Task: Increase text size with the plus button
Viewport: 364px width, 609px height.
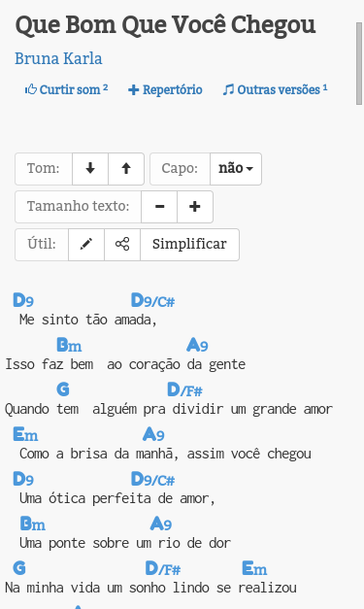Action: click(x=195, y=207)
